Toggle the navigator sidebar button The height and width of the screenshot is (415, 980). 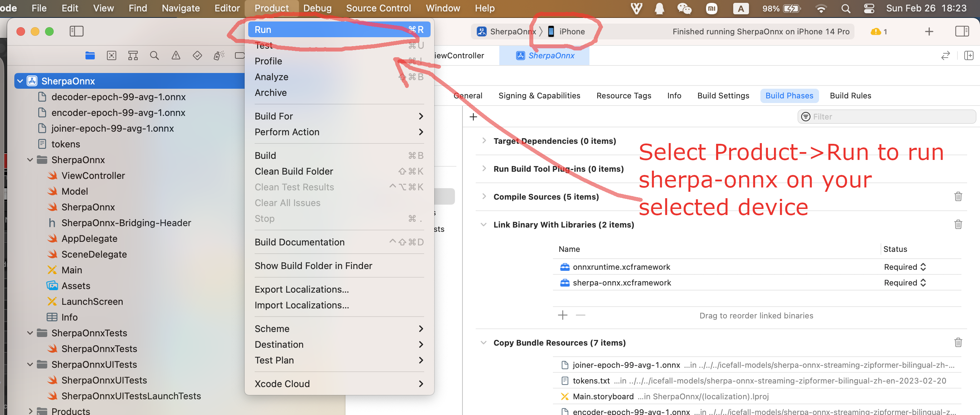[x=77, y=31]
